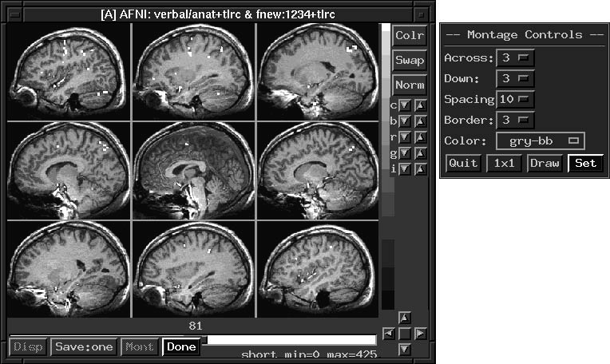Click the 'short min=0 max=425' status text
Viewport: 610px width, 364px height.
pyautogui.click(x=309, y=354)
